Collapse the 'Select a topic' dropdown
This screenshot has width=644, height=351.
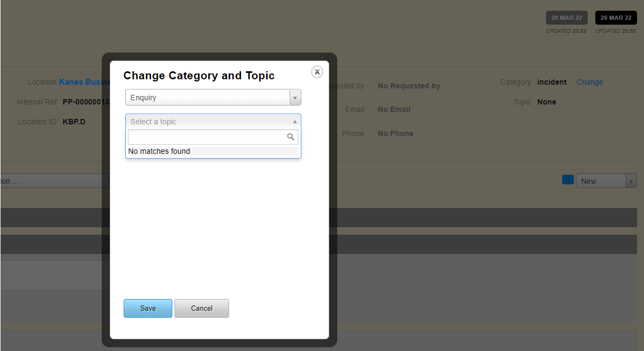point(213,122)
